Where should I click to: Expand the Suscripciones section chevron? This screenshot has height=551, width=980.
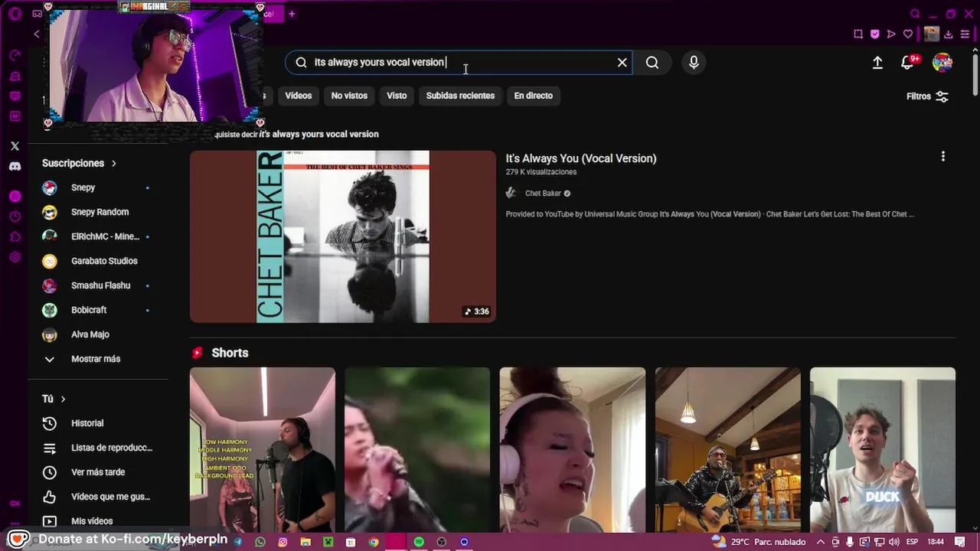point(113,164)
